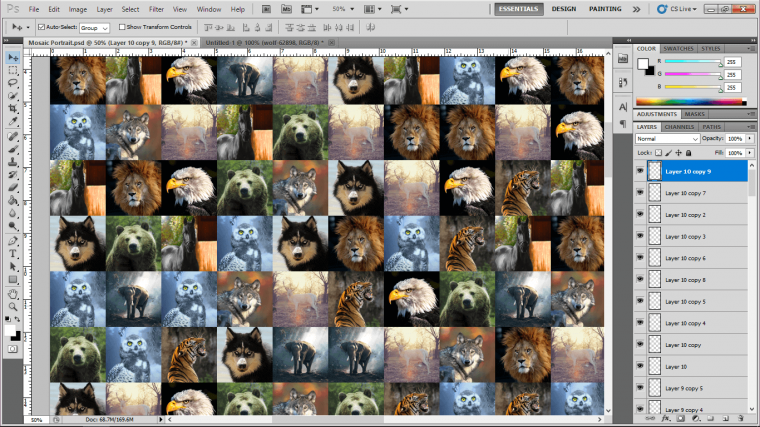Image resolution: width=760 pixels, height=427 pixels.
Task: Open the Layer menu
Action: click(104, 9)
